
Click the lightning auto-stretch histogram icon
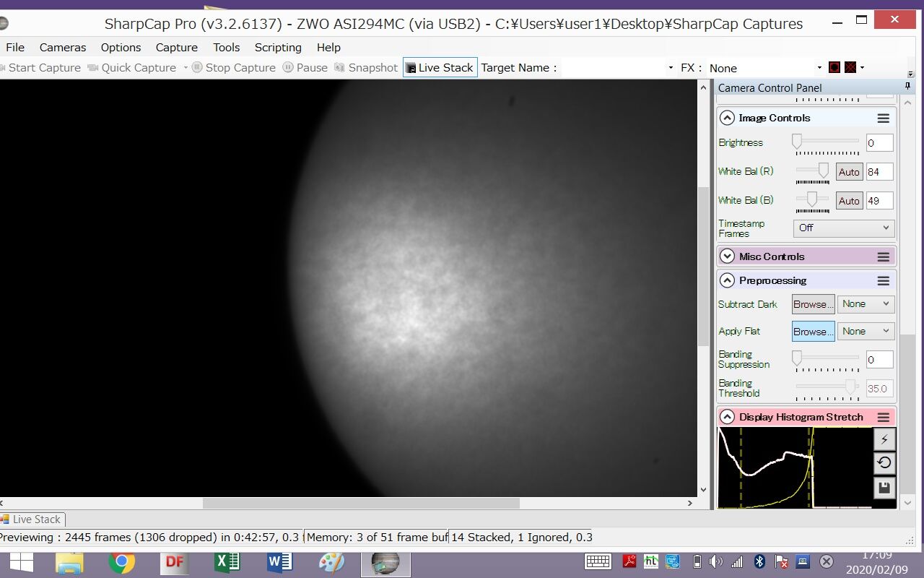(x=884, y=439)
